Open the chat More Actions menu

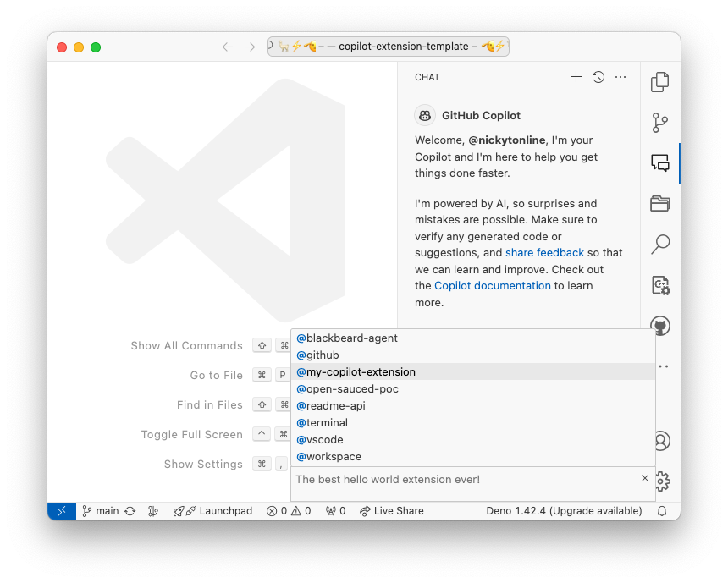(620, 76)
